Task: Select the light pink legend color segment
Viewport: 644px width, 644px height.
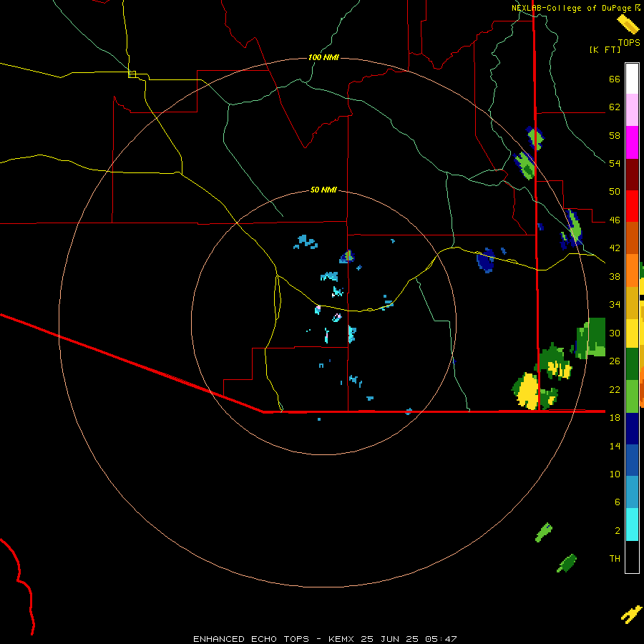Action: pos(632,109)
